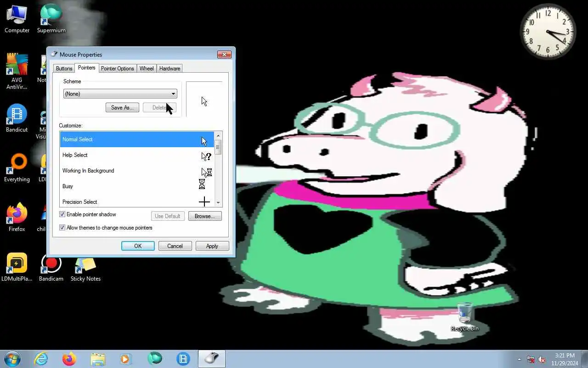Screen dimensions: 588x368
Task: Click the Precision Select crosshair icon
Action: pyautogui.click(x=204, y=201)
